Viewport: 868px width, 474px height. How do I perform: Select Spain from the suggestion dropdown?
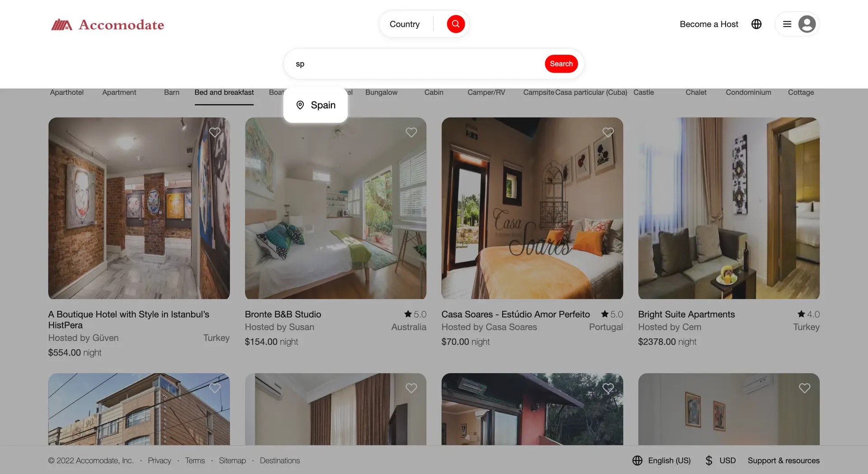[x=316, y=105]
